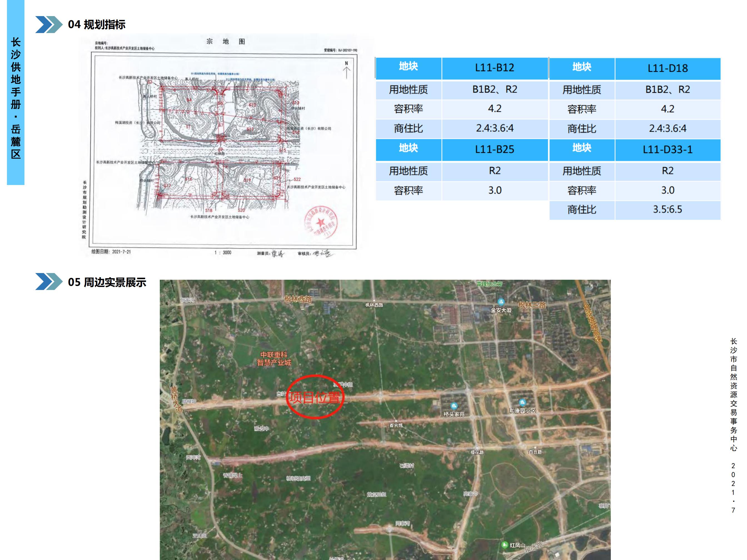Screen dimensions: 747x560
Task: Click the 枫林三路 road label
Action: [532, 305]
